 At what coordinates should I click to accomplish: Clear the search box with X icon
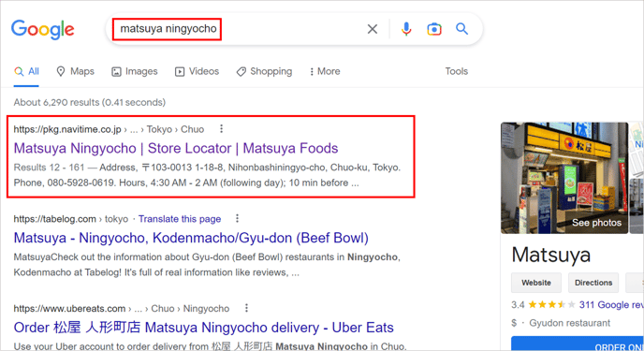[373, 29]
